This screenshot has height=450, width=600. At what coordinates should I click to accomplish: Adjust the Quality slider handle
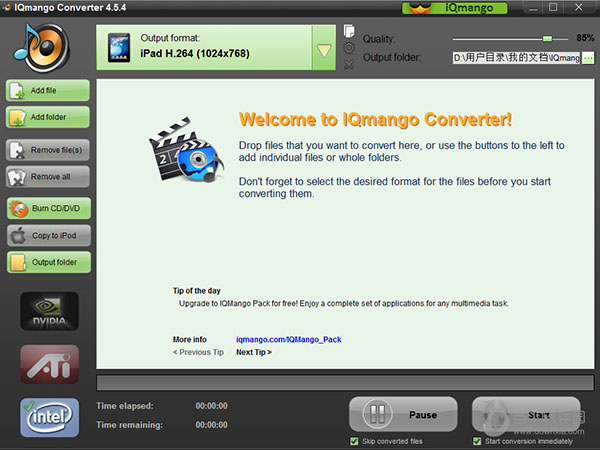pos(547,38)
